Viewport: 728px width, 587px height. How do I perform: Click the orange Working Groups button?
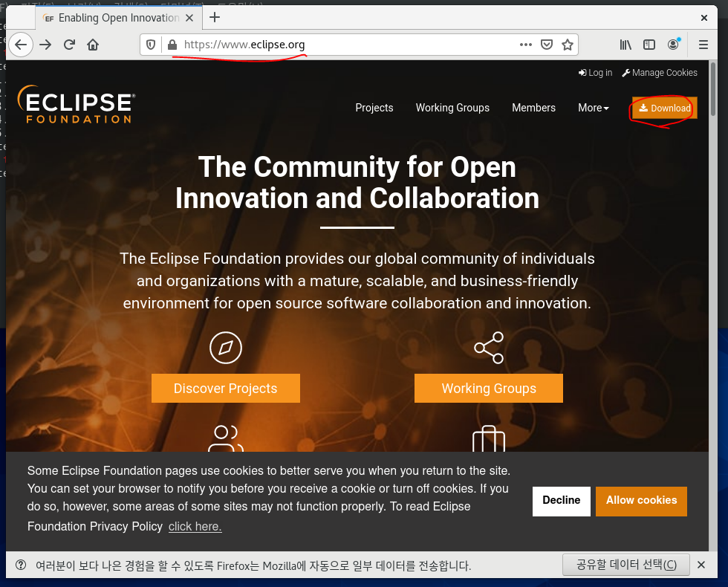(489, 388)
